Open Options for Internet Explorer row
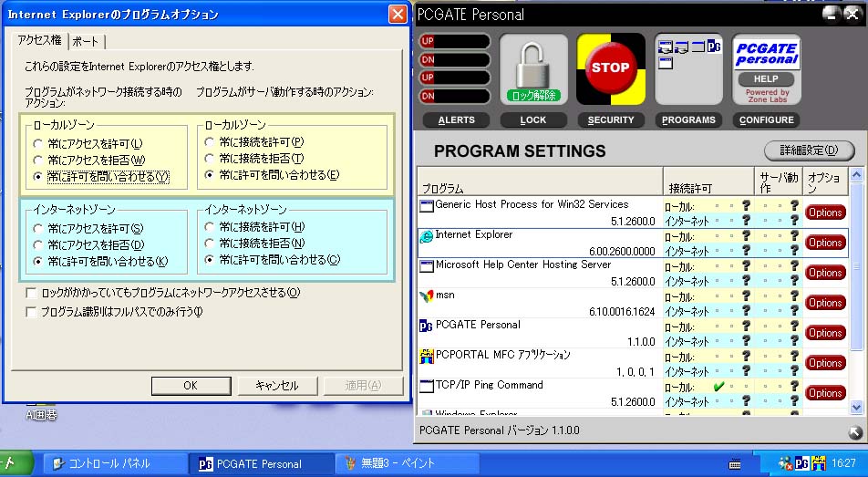This screenshot has width=868, height=477. click(x=825, y=243)
